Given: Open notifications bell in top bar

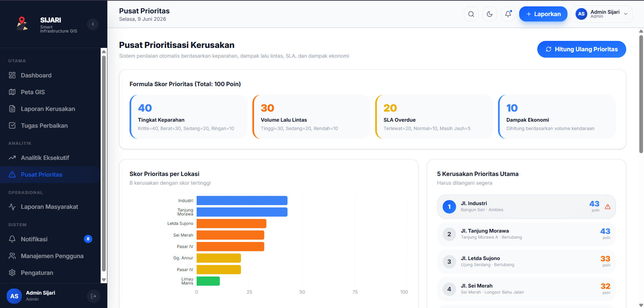Looking at the screenshot, I should (508, 14).
